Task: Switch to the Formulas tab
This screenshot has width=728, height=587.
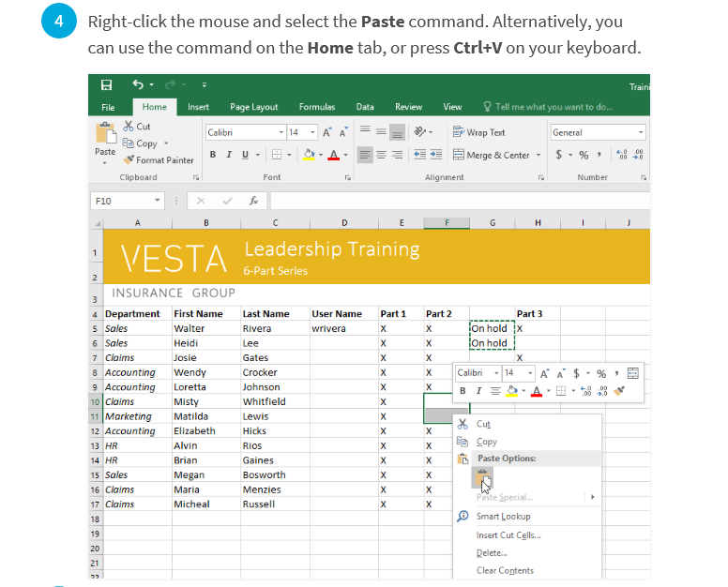Action: click(x=317, y=107)
